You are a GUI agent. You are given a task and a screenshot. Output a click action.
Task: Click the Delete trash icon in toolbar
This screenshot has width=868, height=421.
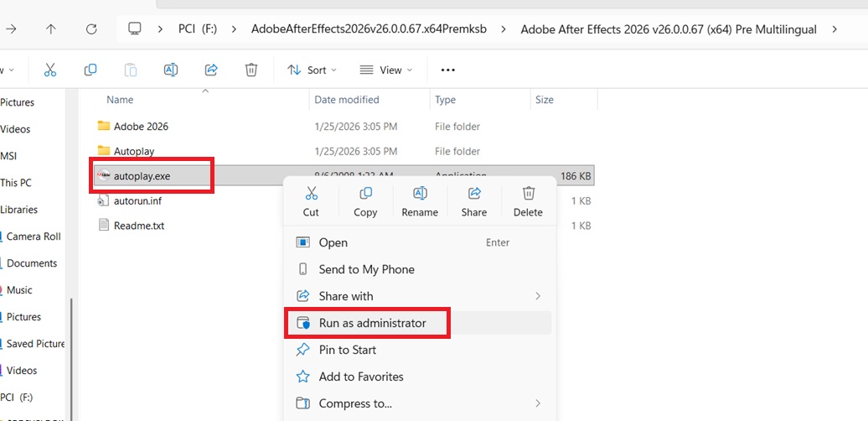tap(251, 70)
